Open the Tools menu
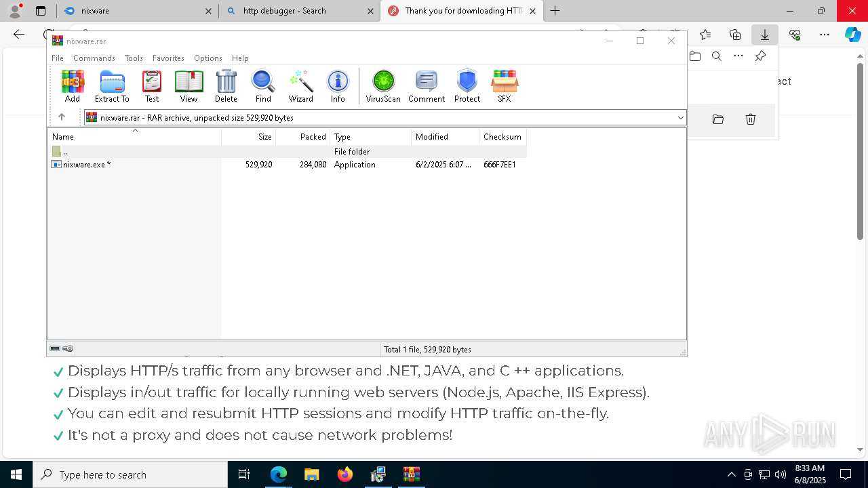Viewport: 868px width, 488px height. [134, 58]
